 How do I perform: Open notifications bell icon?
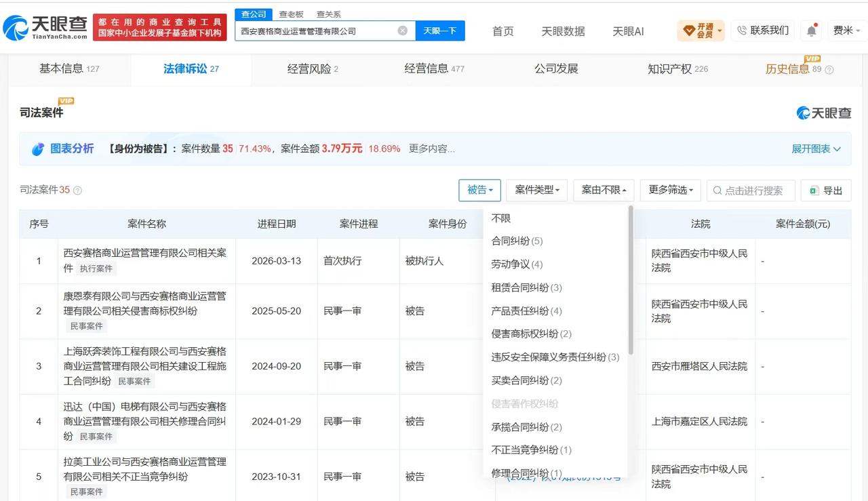click(x=811, y=31)
